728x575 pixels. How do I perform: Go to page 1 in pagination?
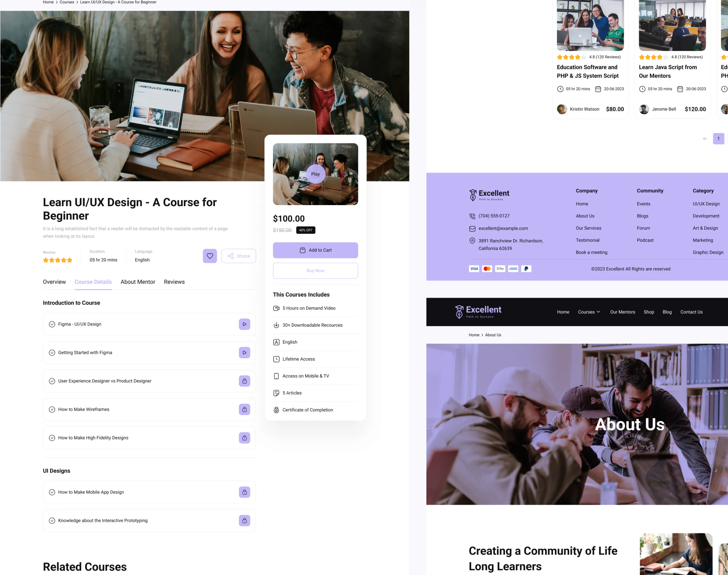click(718, 139)
